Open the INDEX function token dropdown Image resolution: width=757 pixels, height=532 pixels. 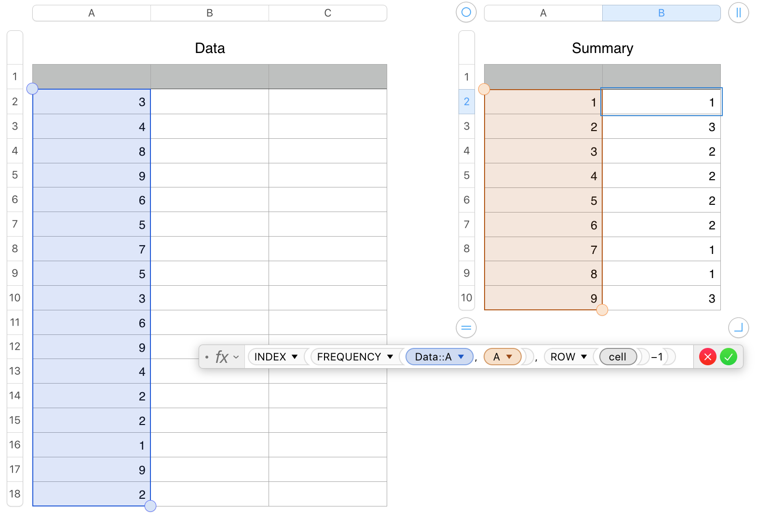coord(295,357)
